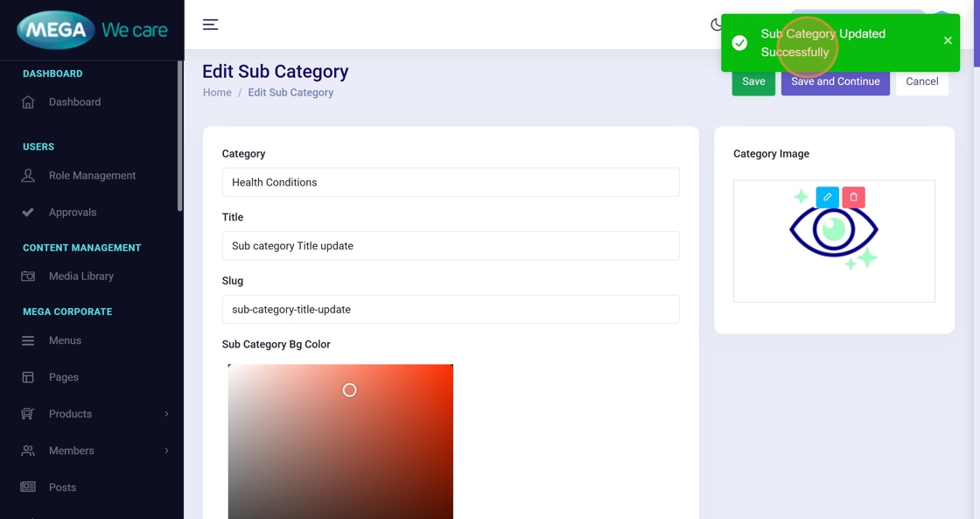Open the Posts sidebar item
Viewport: 980px width, 519px height.
tap(62, 487)
